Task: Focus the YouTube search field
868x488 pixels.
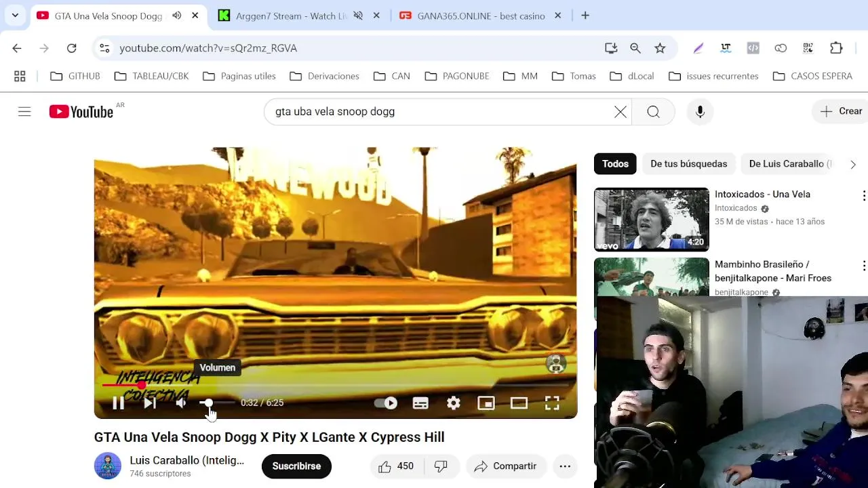Action: click(x=441, y=112)
